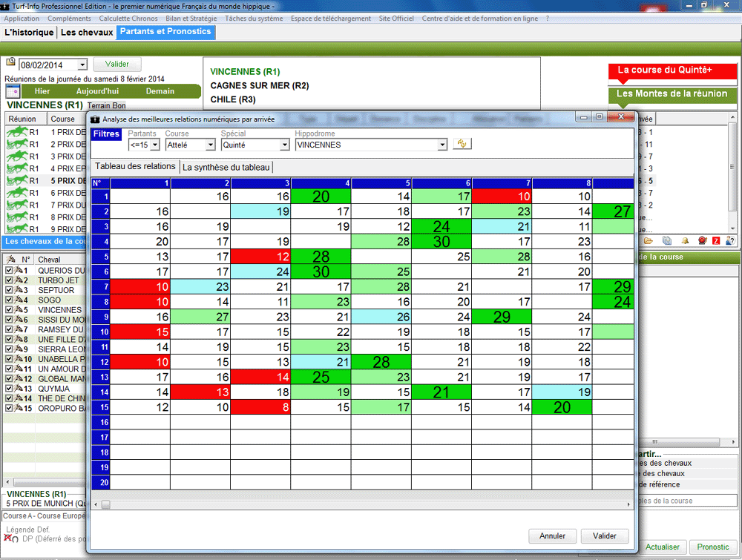Click the red cell with value 8
Viewport: 742px width, 560px height.
(260, 406)
